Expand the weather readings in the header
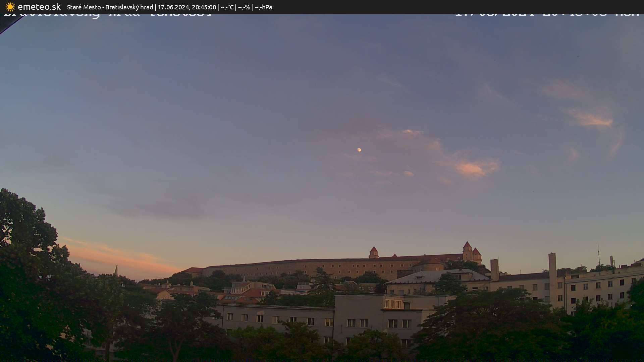 pyautogui.click(x=245, y=7)
